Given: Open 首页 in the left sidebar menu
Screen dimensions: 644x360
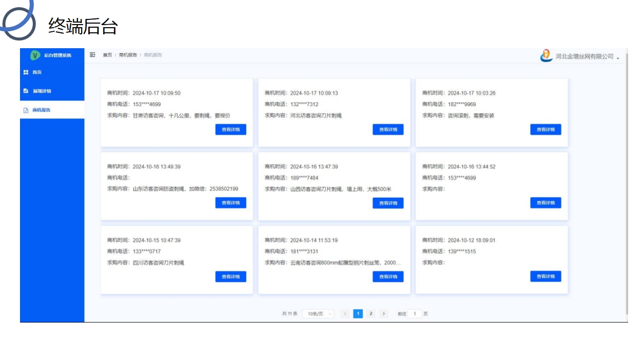Looking at the screenshot, I should pos(37,72).
